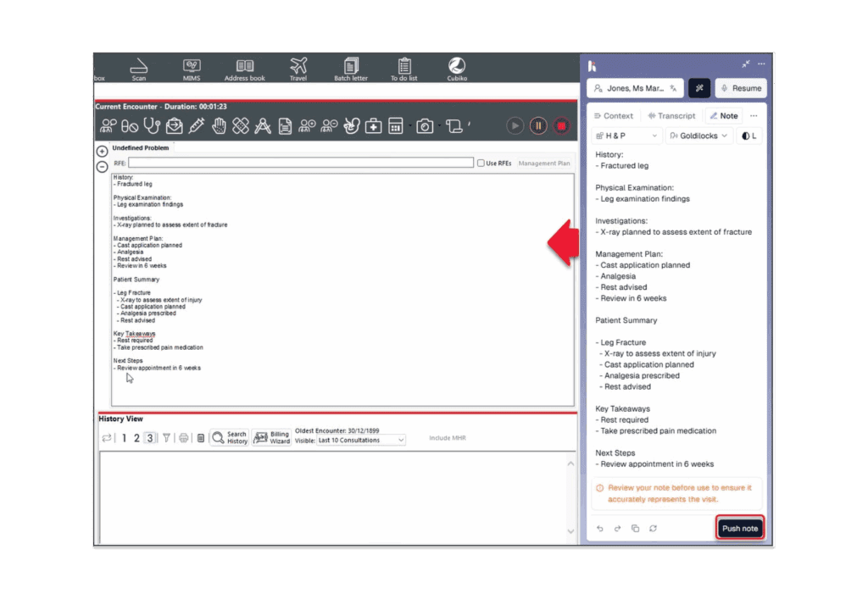868x599 pixels.
Task: Click the Push note button
Action: (740, 529)
